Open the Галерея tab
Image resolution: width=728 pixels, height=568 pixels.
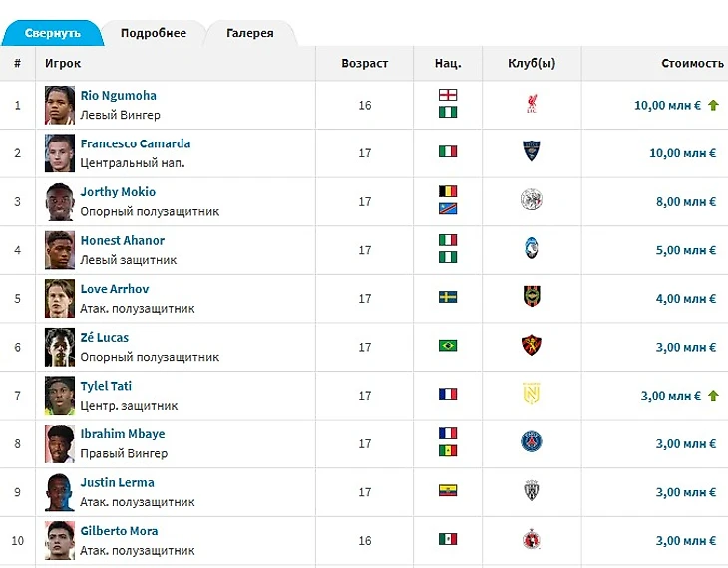coord(250,33)
